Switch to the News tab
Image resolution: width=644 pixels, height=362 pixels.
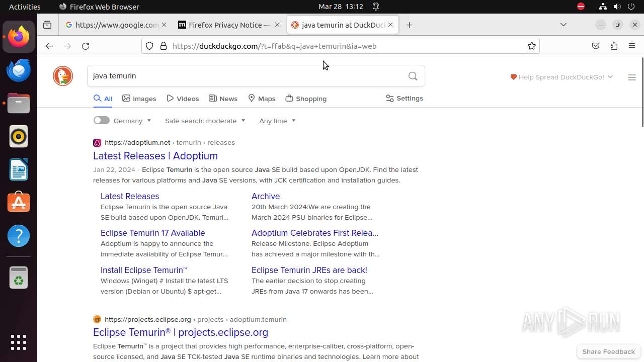click(223, 99)
